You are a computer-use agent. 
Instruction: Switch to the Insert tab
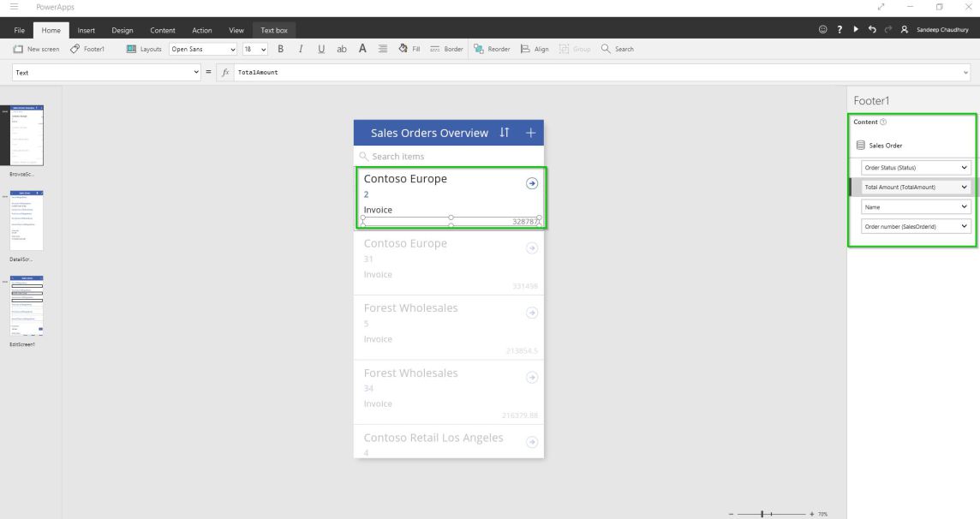pyautogui.click(x=87, y=30)
